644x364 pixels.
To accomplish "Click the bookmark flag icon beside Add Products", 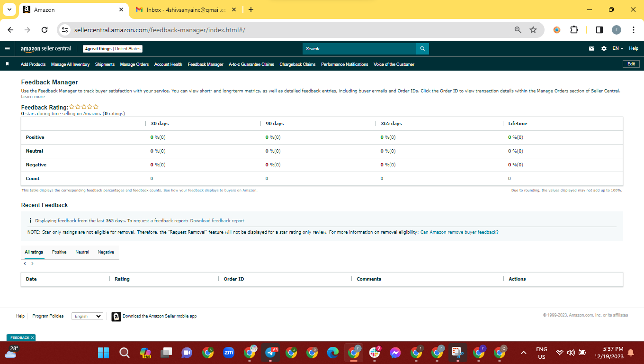I will coord(7,64).
